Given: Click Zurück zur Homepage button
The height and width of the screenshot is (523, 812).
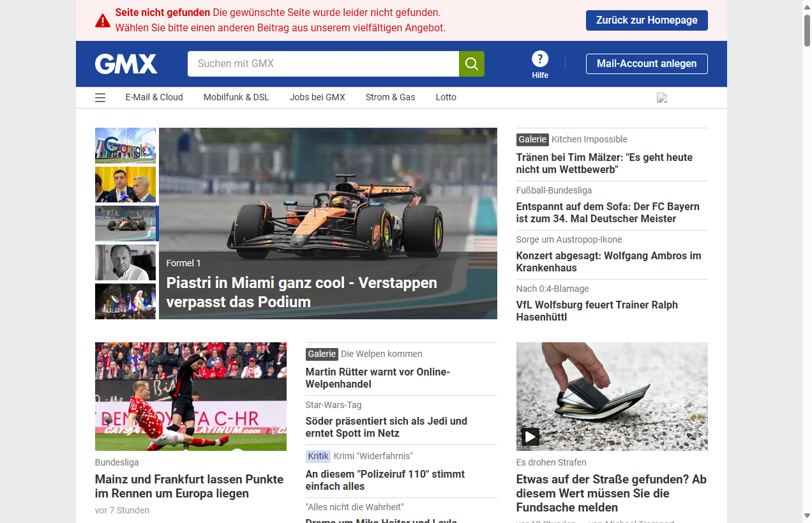Looking at the screenshot, I should click(x=646, y=20).
